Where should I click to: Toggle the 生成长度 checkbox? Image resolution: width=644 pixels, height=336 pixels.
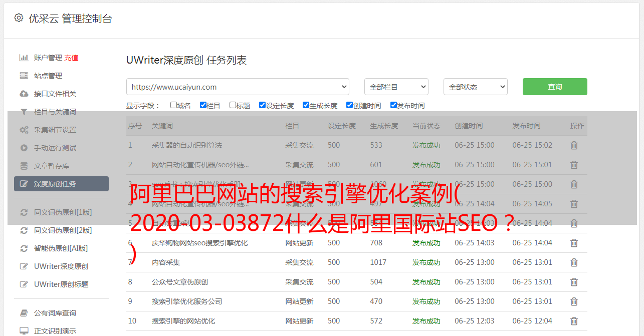tap(306, 105)
